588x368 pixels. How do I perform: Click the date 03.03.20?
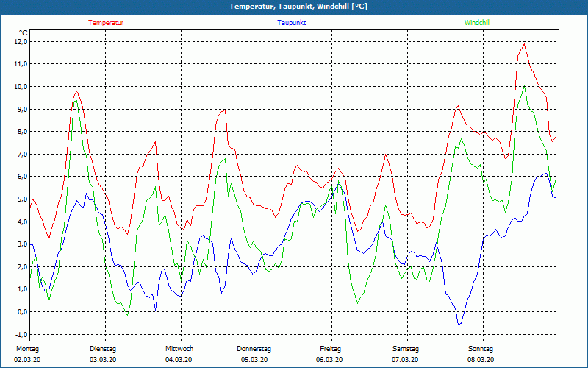click(103, 360)
